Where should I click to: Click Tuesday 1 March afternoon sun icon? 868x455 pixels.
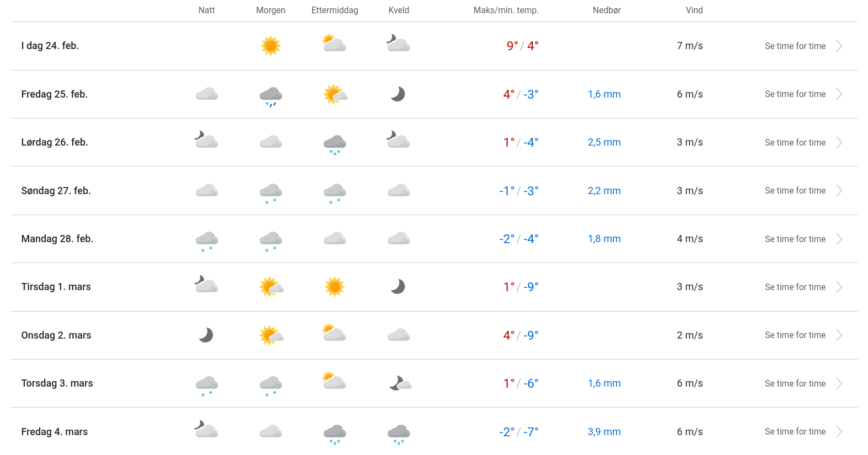pyautogui.click(x=335, y=287)
